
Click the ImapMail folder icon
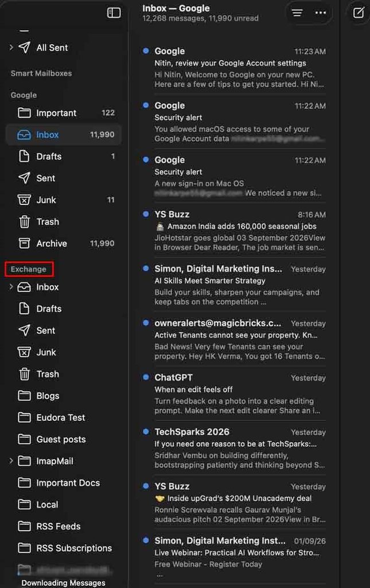click(x=24, y=461)
